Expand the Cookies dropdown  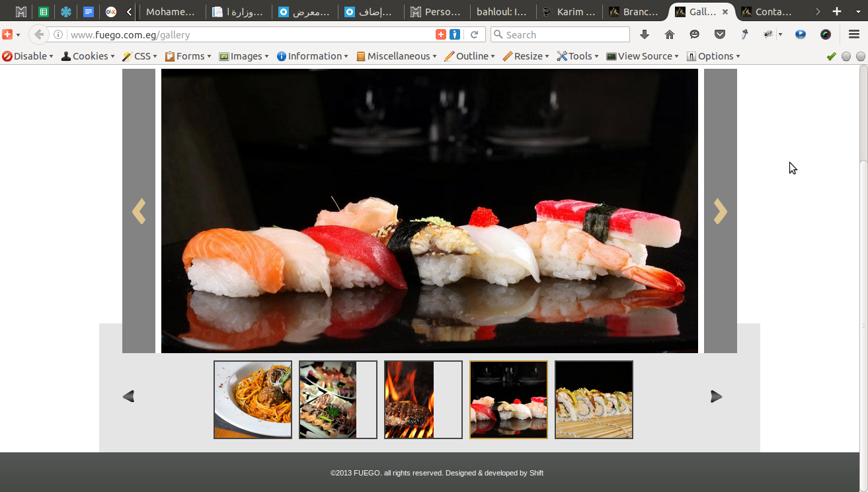(88, 56)
